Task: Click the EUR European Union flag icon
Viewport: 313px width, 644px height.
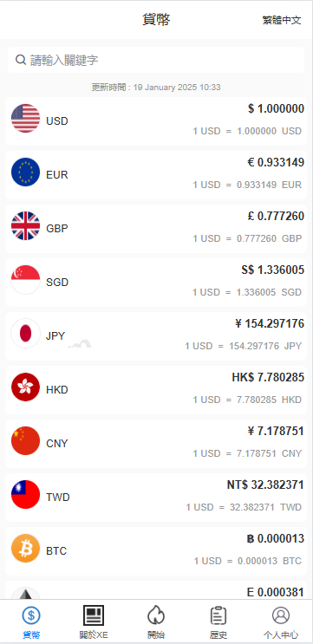Action: click(x=25, y=172)
